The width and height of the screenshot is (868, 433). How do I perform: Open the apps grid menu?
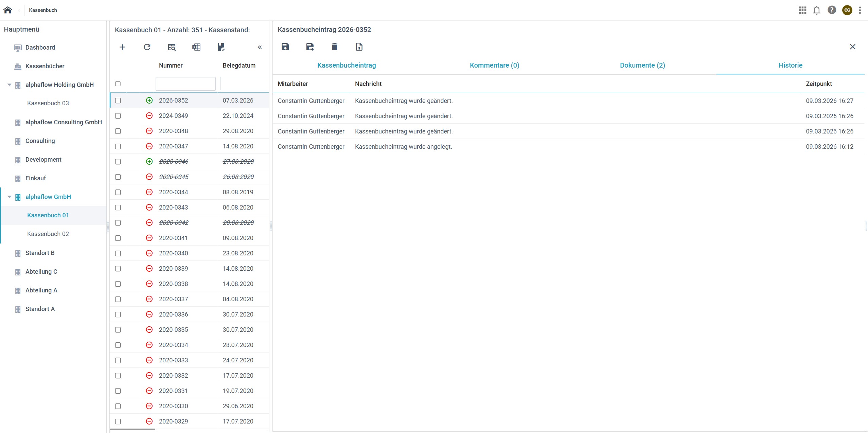coord(802,10)
